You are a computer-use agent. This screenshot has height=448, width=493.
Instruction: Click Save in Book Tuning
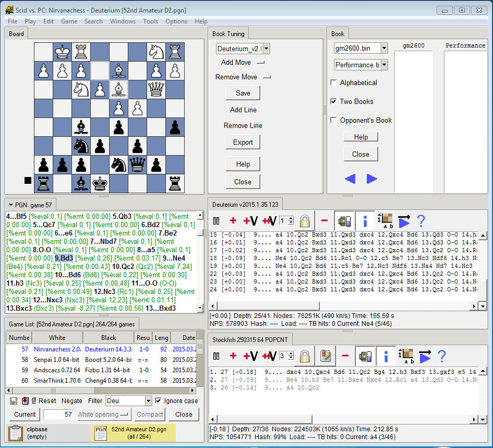pyautogui.click(x=243, y=93)
